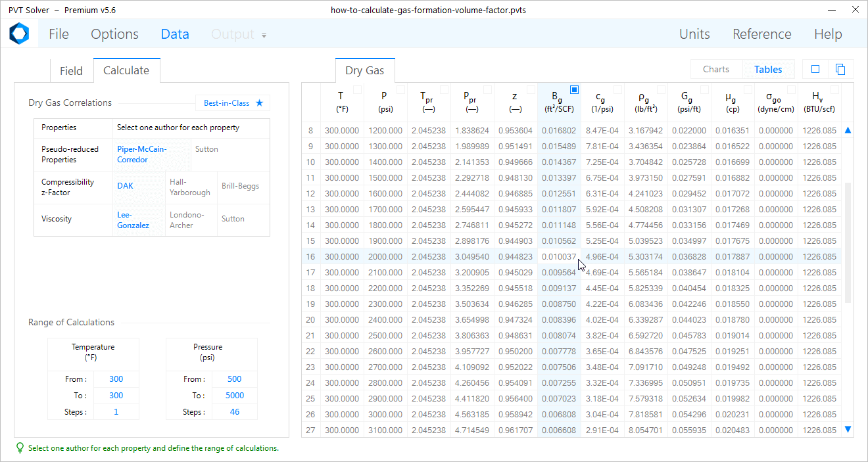Image resolution: width=868 pixels, height=462 pixels.
Task: Click the PVT Solver hexagon logo
Action: 19,34
